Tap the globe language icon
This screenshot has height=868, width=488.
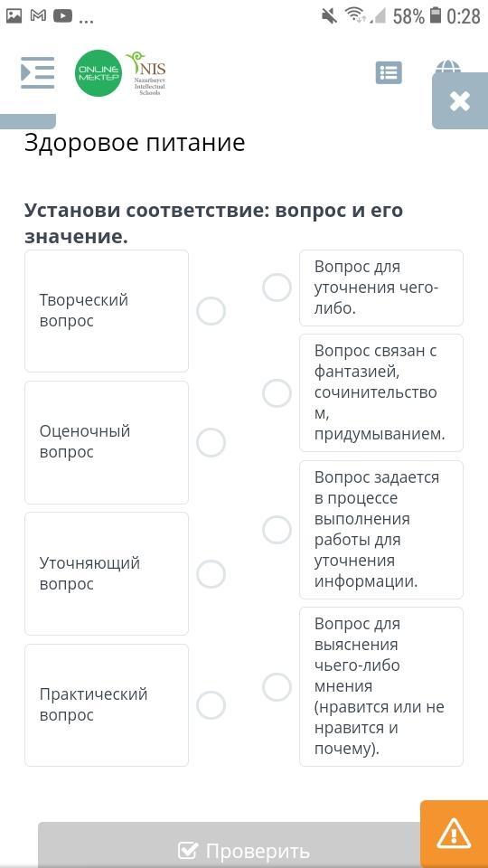(447, 66)
